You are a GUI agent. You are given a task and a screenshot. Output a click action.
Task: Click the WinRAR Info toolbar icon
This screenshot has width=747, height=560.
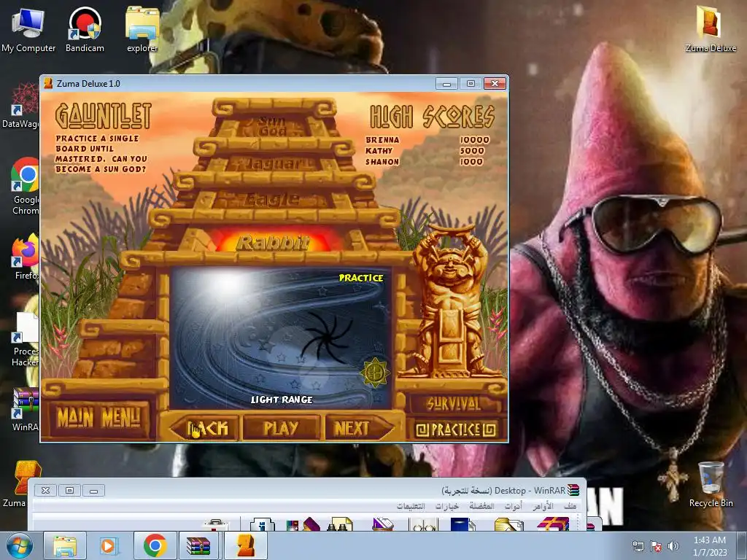[263, 524]
